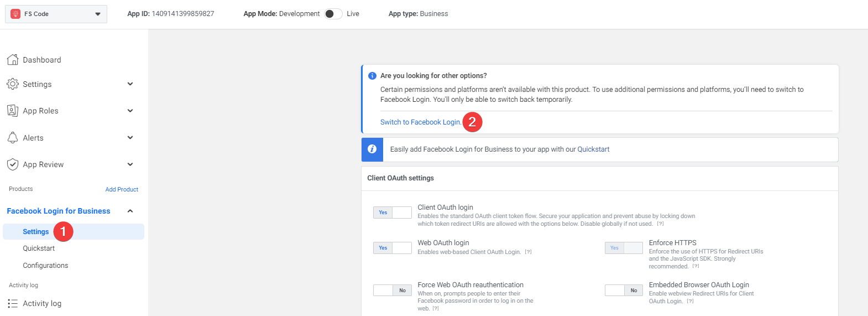
Task: Click the App Review shield icon
Action: click(13, 164)
